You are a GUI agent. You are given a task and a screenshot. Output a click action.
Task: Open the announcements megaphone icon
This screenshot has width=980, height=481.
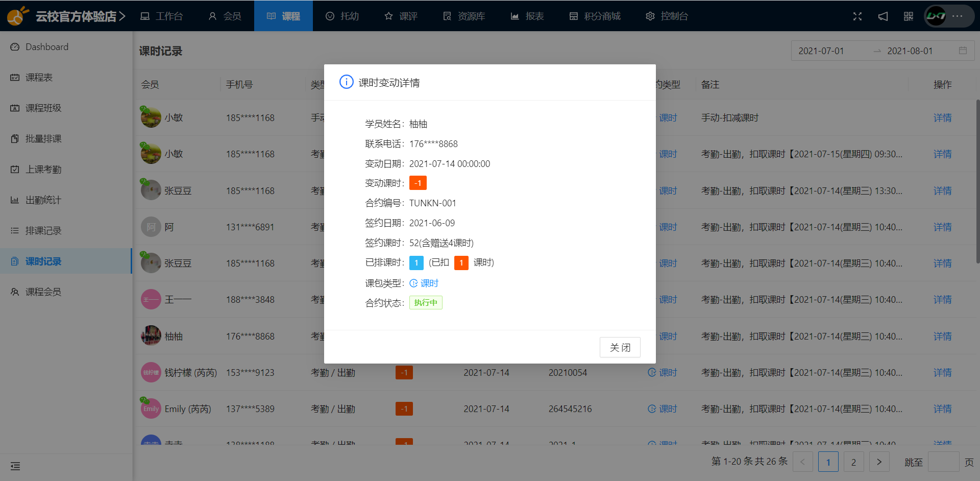[883, 16]
